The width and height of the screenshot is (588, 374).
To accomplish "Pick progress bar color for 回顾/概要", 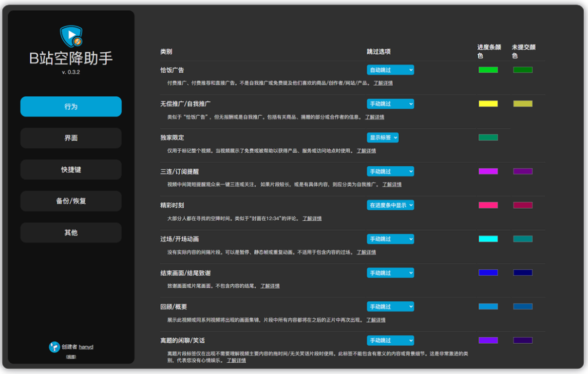I will tap(488, 306).
